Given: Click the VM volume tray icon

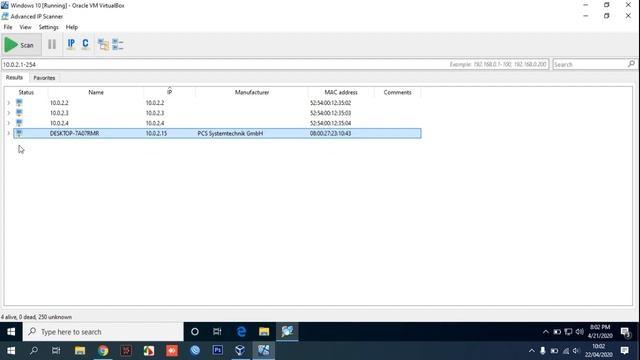Looking at the screenshot, I should tap(580, 331).
